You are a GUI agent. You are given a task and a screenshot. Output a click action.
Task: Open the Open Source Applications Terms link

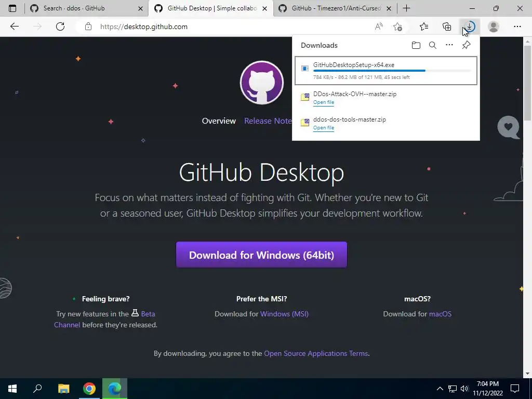click(316, 353)
